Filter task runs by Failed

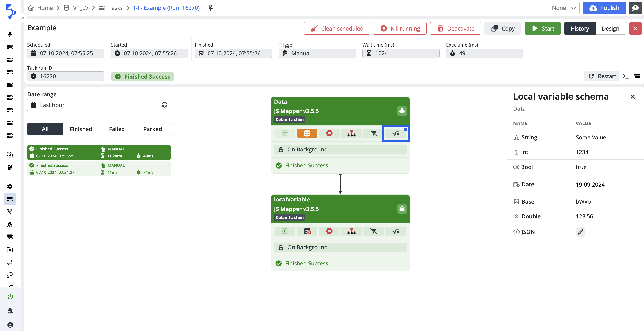[117, 129]
